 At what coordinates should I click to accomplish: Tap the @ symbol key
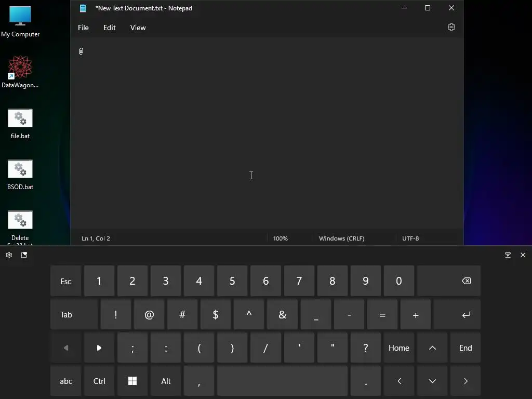(149, 314)
